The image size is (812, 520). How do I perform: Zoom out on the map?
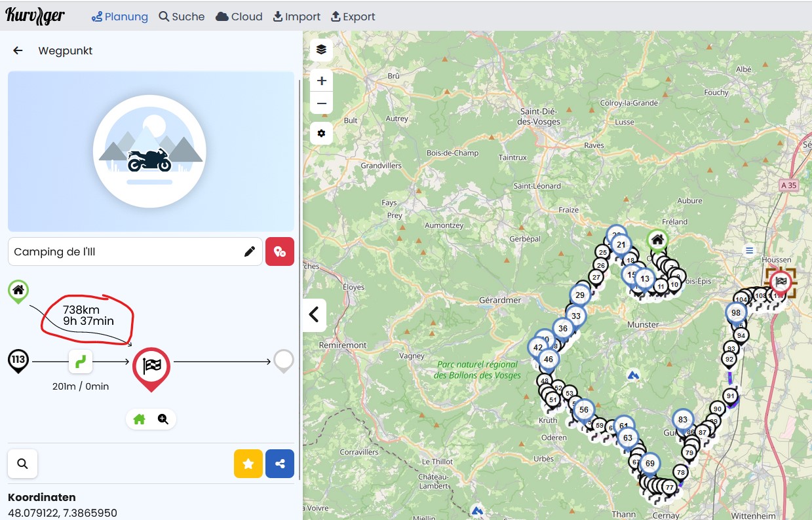pos(321,103)
